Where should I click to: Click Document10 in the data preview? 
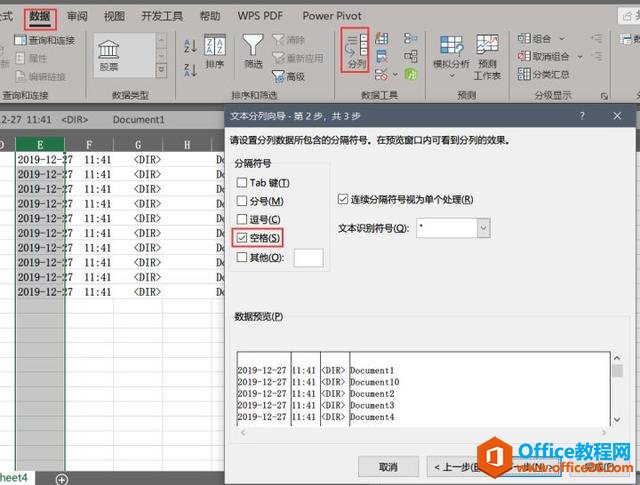(374, 382)
